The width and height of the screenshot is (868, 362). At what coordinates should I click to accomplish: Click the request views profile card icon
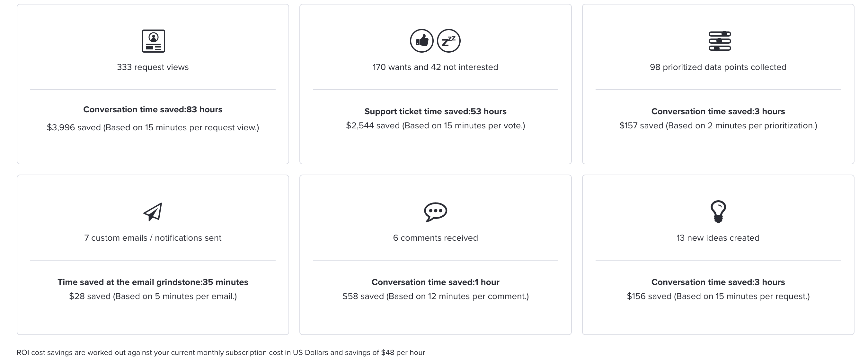point(153,41)
